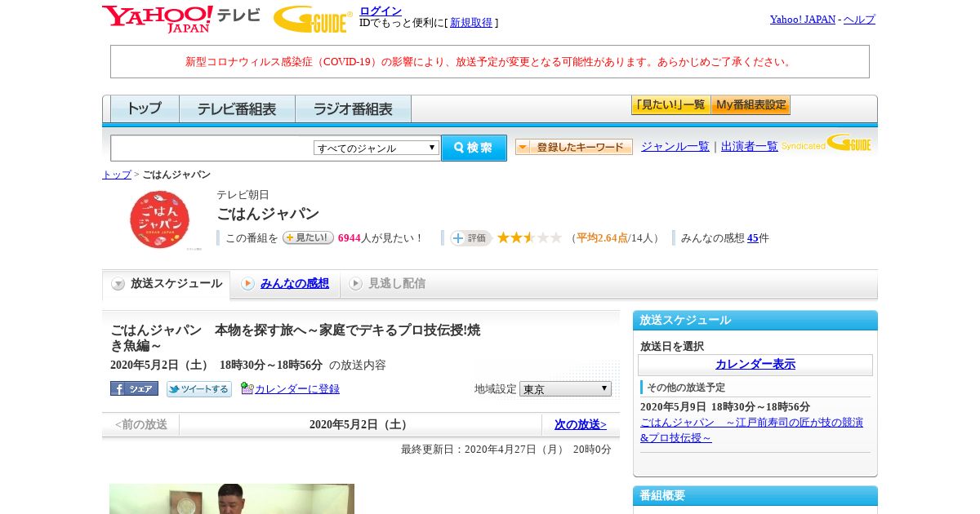The height and width of the screenshot is (514, 980).
Task: Switch to the ラジオ番組表 tab
Action: (353, 109)
